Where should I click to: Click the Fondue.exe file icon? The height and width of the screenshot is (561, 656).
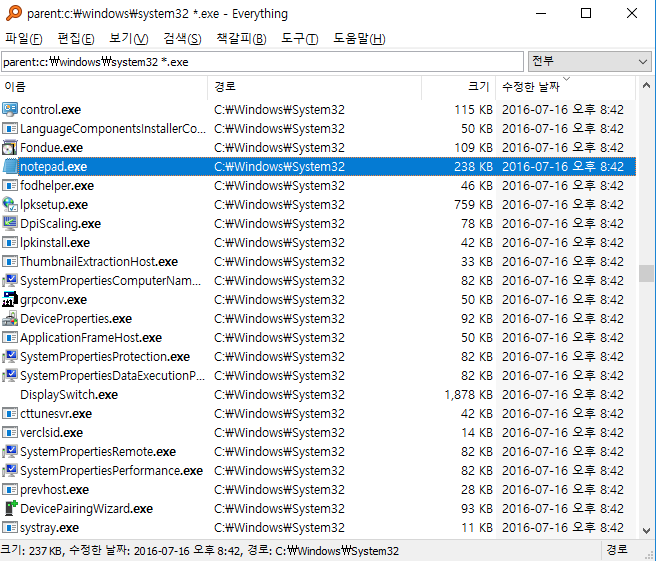tap(10, 148)
